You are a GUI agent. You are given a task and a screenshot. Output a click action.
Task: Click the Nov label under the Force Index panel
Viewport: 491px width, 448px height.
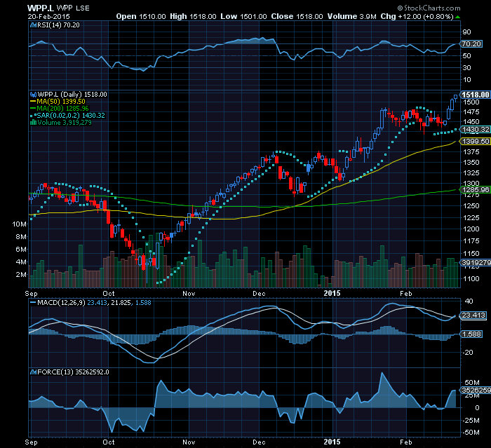click(x=189, y=442)
